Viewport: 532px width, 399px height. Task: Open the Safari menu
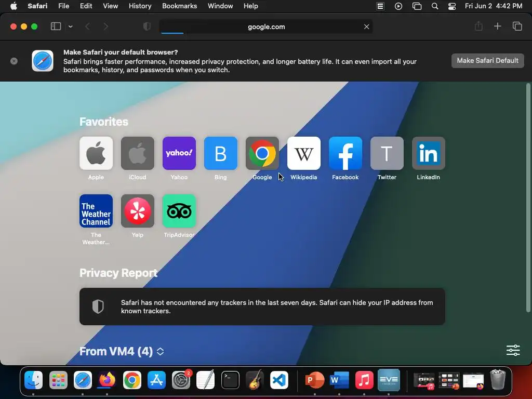37,6
